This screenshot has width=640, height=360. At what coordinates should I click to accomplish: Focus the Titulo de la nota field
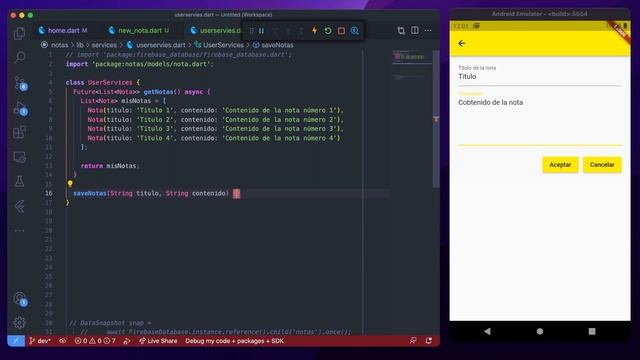tap(540, 75)
